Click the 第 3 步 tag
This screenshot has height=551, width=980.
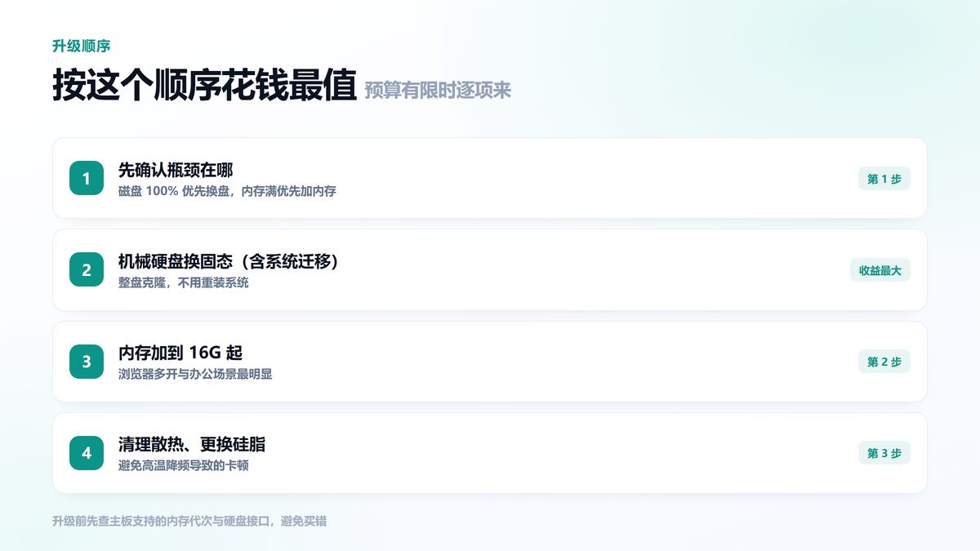pos(884,453)
